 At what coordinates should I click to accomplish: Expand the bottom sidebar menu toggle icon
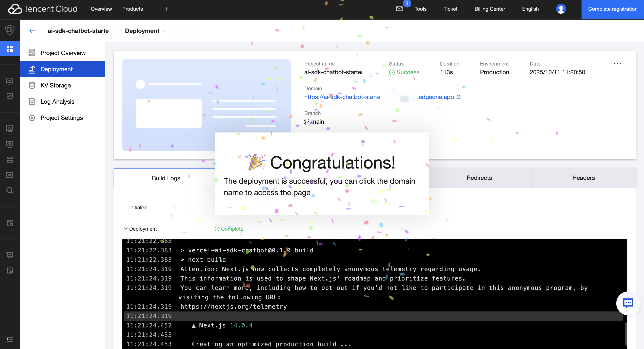coord(10,339)
